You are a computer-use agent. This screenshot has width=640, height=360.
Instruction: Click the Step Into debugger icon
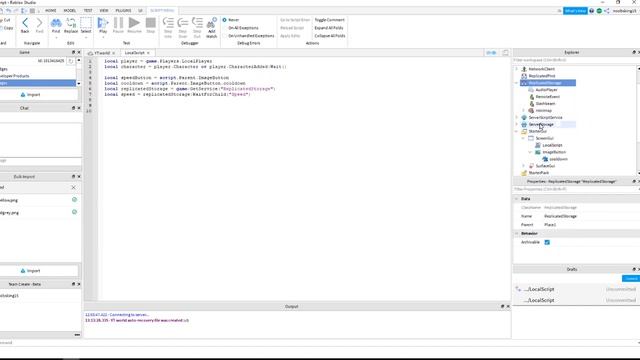coord(168,27)
